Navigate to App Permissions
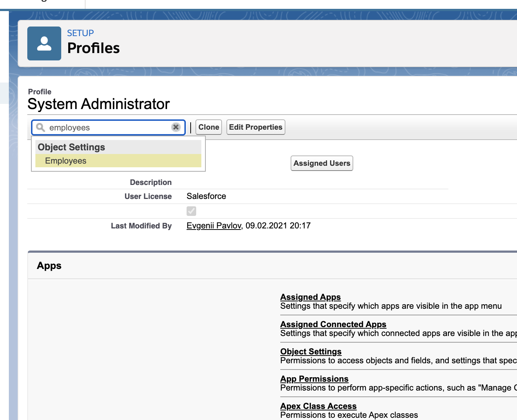Image resolution: width=517 pixels, height=420 pixels. pyautogui.click(x=314, y=379)
